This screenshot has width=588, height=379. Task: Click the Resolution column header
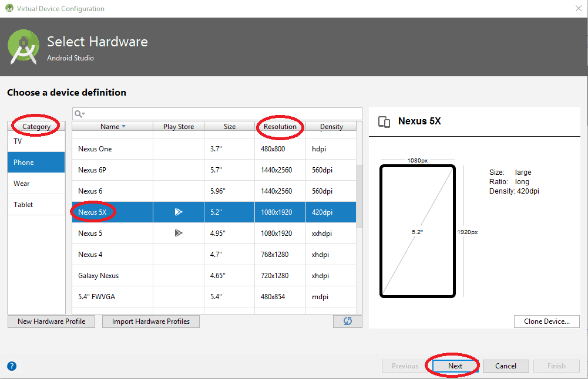(280, 127)
